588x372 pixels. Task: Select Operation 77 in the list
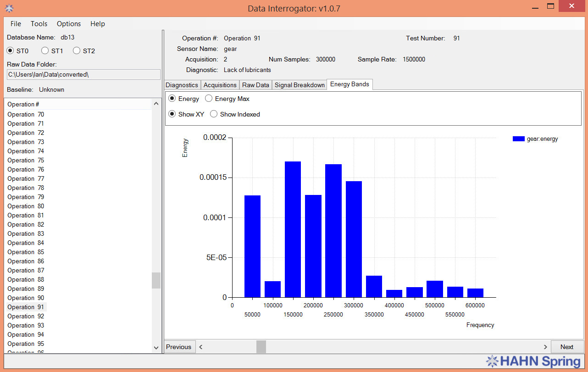pos(26,178)
